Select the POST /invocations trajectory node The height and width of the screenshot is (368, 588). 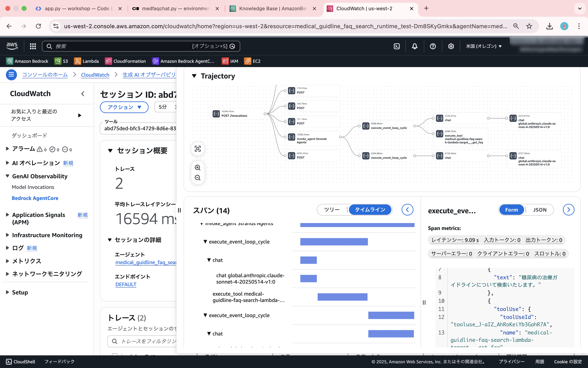click(x=238, y=114)
